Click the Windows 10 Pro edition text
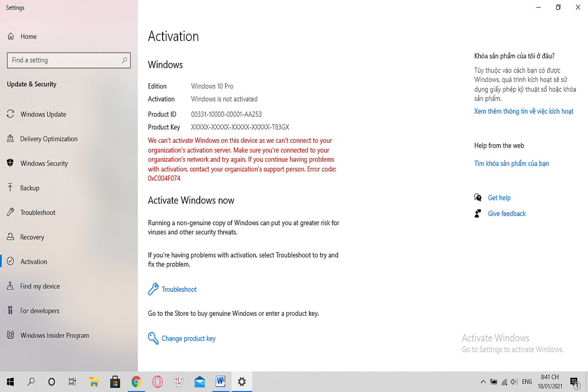The width and height of the screenshot is (588, 392). 212,86
